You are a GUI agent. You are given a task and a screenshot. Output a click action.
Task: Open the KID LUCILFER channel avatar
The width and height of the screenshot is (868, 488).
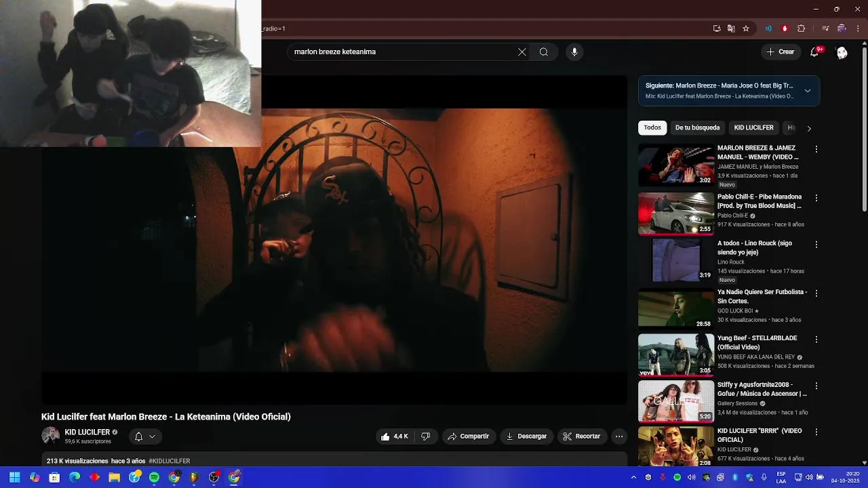[50, 436]
